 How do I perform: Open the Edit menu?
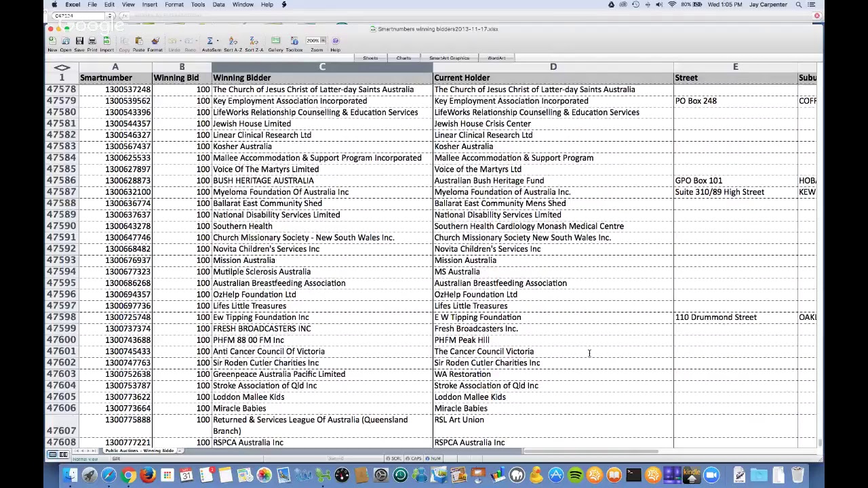click(109, 5)
